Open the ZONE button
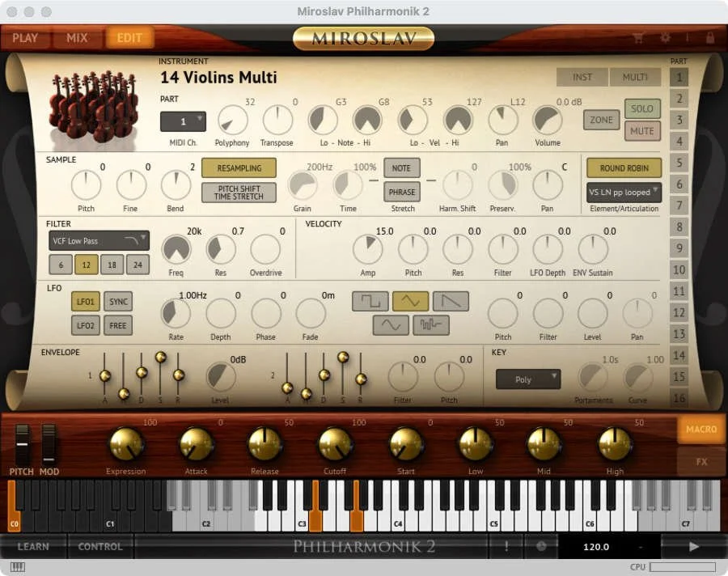The height and width of the screenshot is (576, 728). point(601,120)
